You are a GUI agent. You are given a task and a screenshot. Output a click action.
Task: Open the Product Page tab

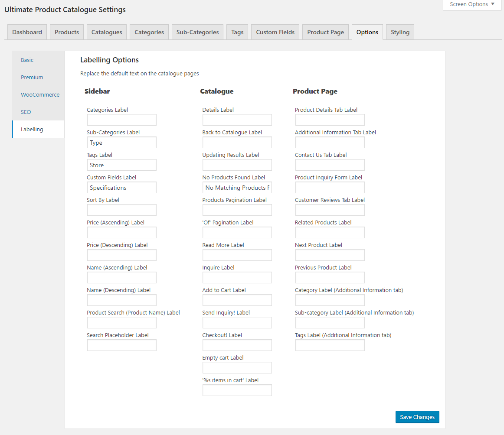pos(325,32)
